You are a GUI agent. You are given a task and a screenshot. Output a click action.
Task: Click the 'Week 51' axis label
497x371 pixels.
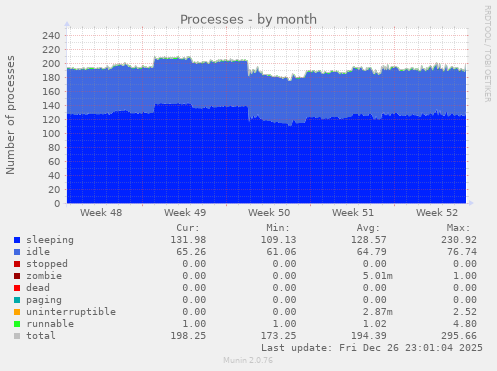click(x=353, y=213)
